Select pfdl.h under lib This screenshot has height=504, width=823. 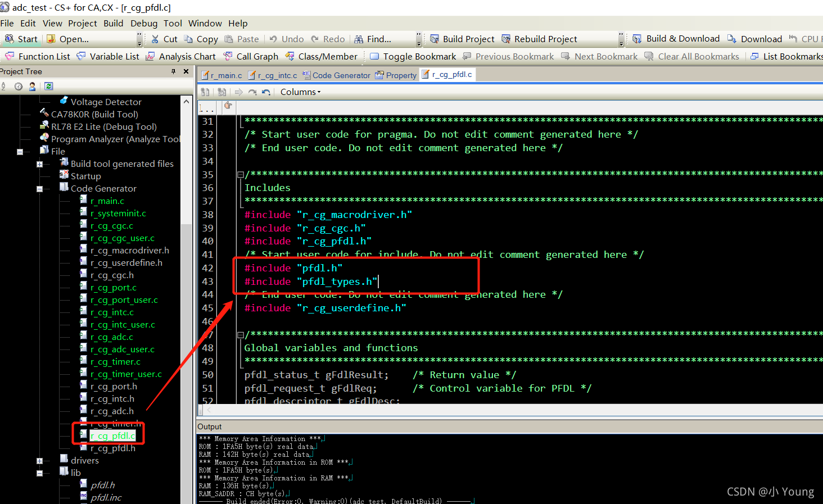(x=103, y=485)
